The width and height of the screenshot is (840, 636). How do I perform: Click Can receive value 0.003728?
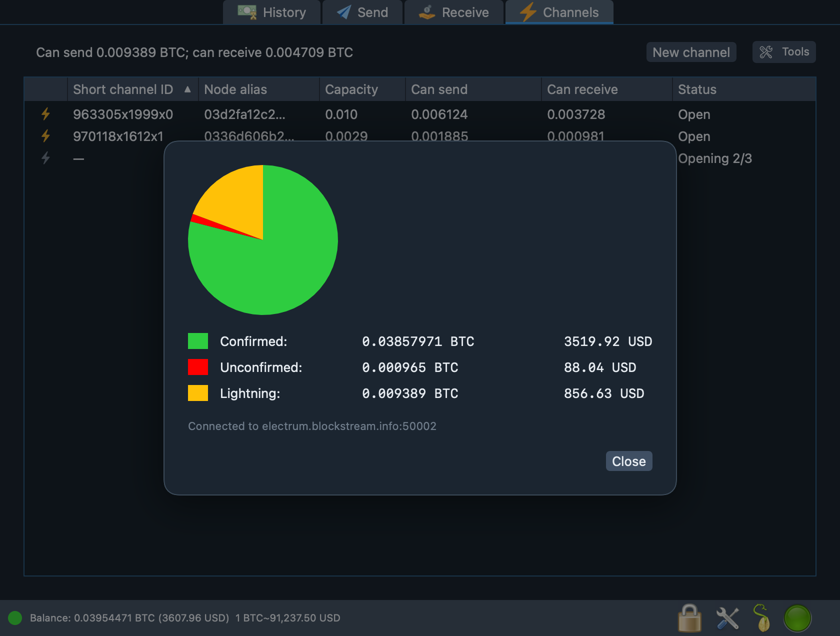click(576, 114)
